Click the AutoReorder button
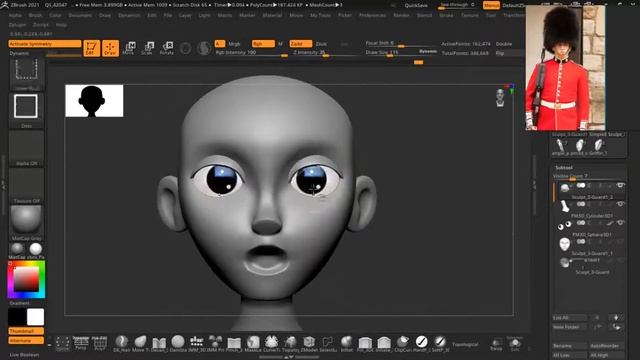640x360 pixels. click(x=607, y=346)
